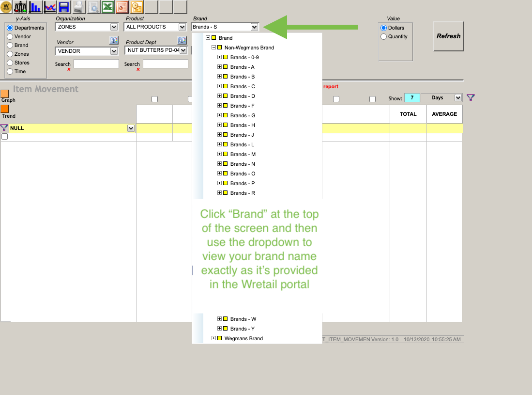Save the report with the floppy disk icon
This screenshot has height=395, width=532.
64,7
